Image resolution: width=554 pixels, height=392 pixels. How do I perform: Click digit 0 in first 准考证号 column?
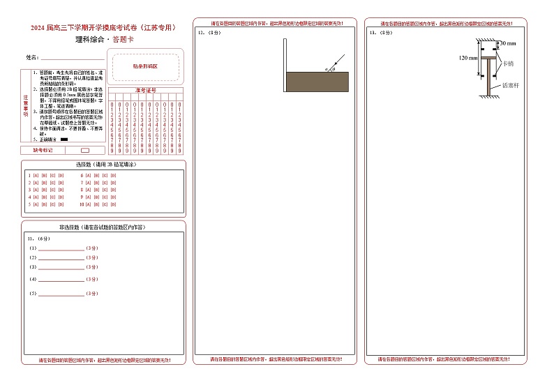[112, 105]
